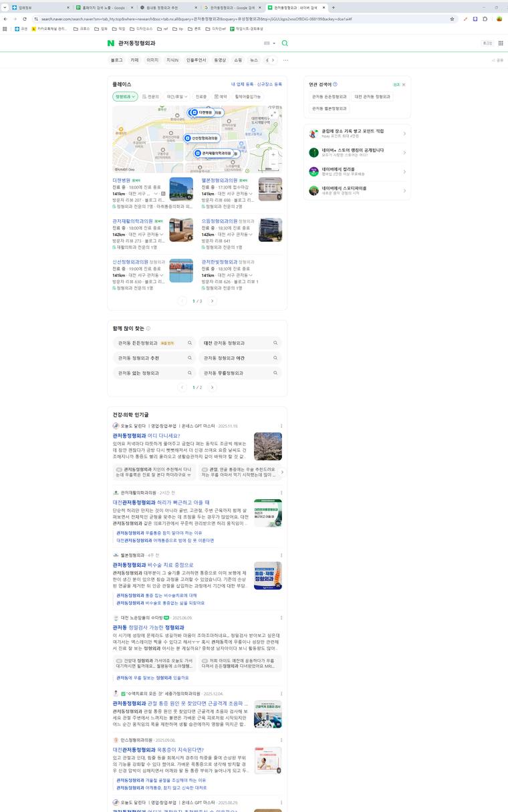The height and width of the screenshot is (812, 508).
Task: Open the Naver apps grid icon
Action: [x=500, y=43]
